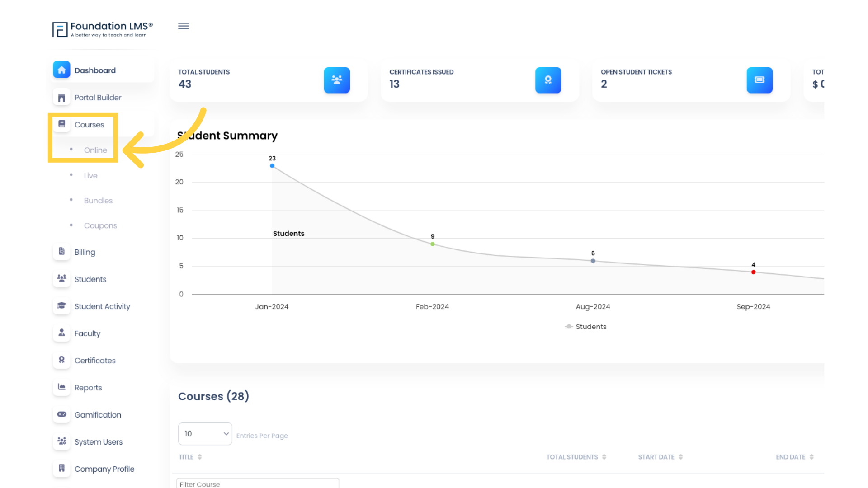This screenshot has height=488, width=868.
Task: Expand the Courses navigation menu item
Action: click(x=90, y=125)
